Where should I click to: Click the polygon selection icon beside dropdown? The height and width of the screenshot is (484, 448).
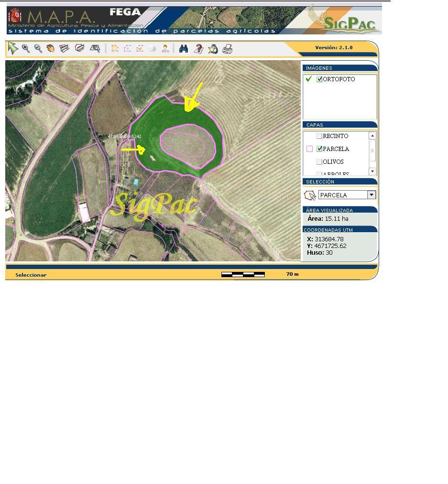(310, 195)
